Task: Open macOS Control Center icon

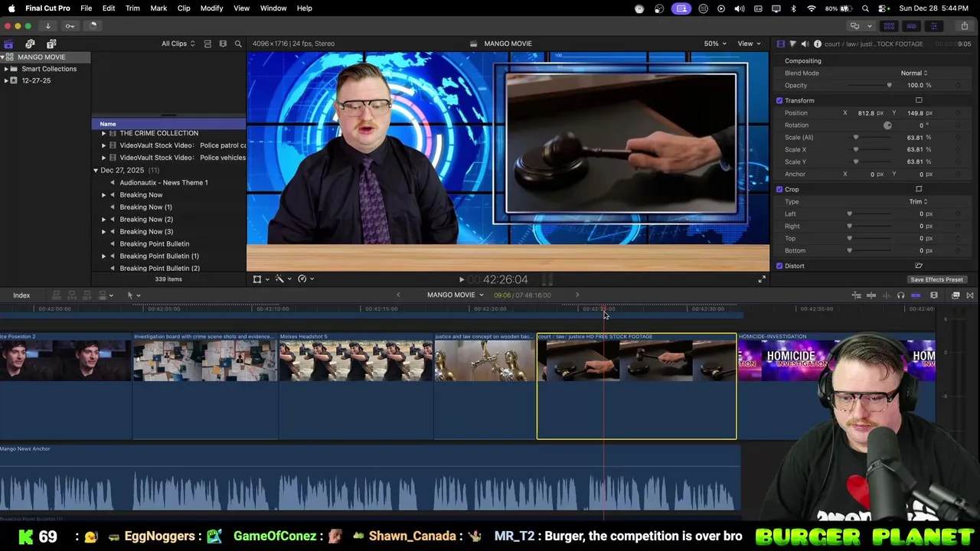Action: click(883, 8)
